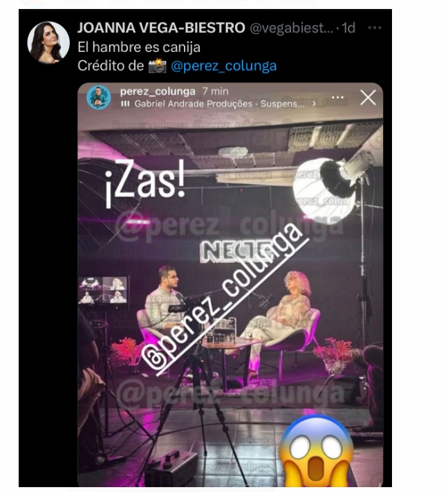Open the @vegabiest handle link
Viewport: 448px width, 492px height.
[291, 28]
